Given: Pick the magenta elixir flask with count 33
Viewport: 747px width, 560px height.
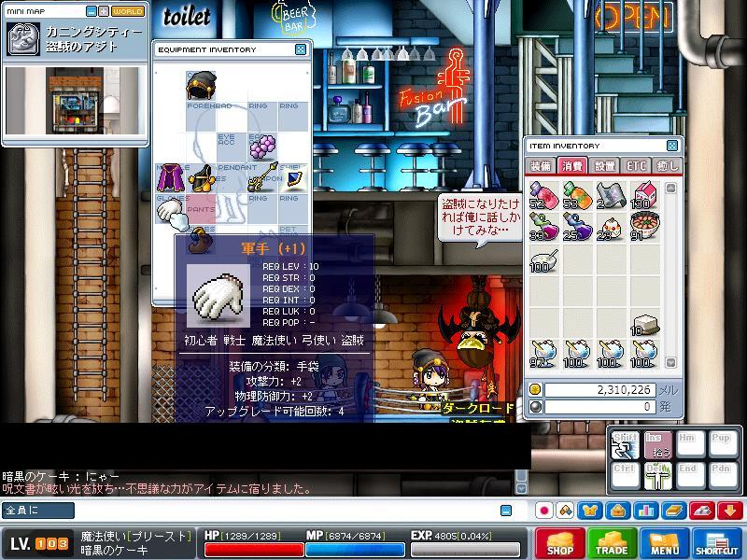Looking at the screenshot, I should coord(543,226).
